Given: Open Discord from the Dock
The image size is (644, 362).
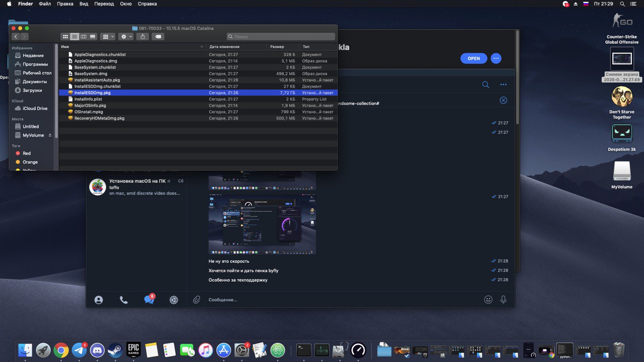Looking at the screenshot, I should (97, 350).
